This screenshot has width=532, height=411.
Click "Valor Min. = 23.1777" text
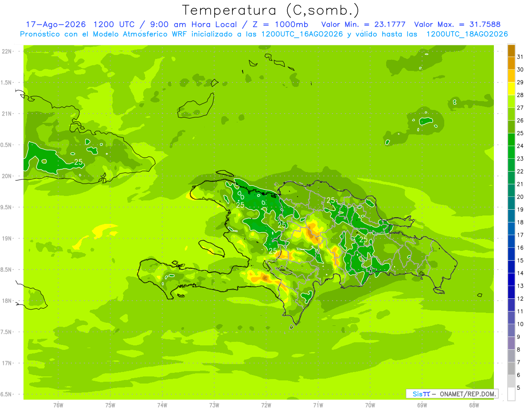tap(363, 24)
